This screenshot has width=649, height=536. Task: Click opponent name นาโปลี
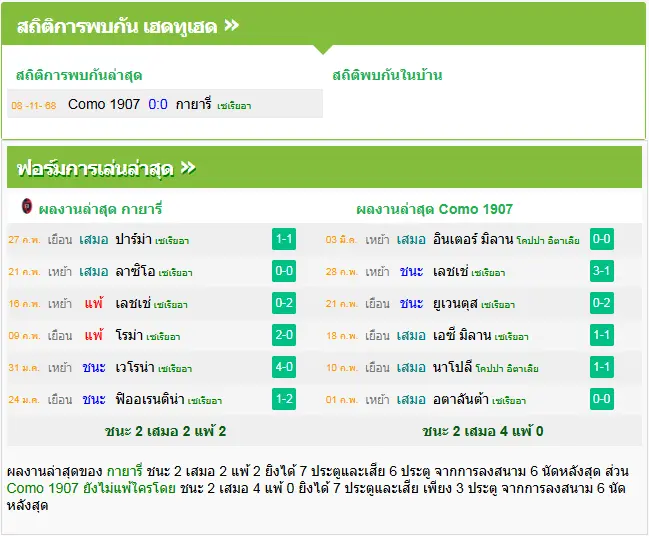point(453,367)
